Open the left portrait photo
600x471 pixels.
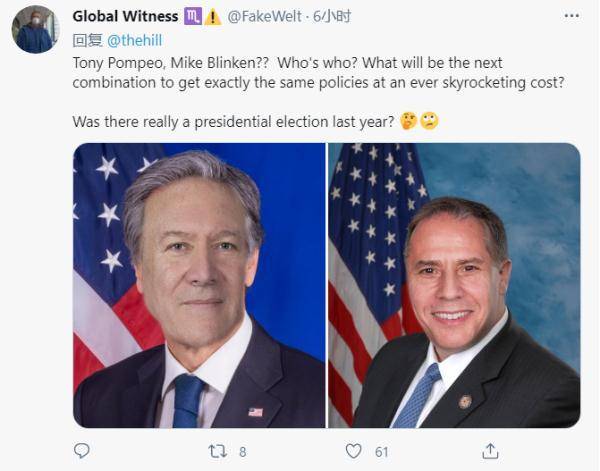199,285
